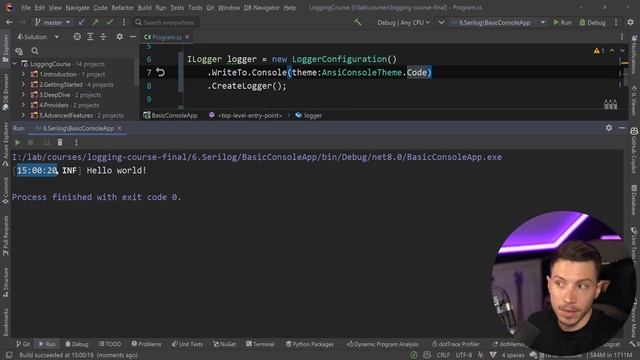The height and width of the screenshot is (360, 640).
Task: Open Dynamic Program Analysis tool window
Action: click(382, 344)
